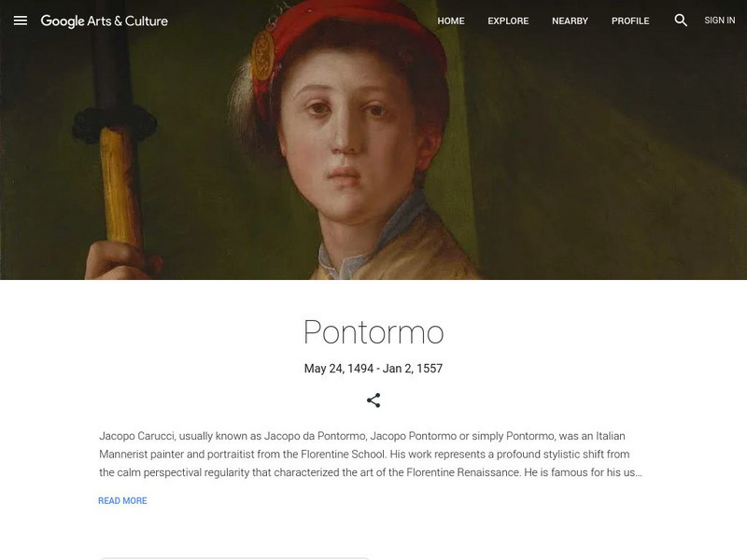Expand the biography with READ MORE
The image size is (747, 560).
point(122,501)
